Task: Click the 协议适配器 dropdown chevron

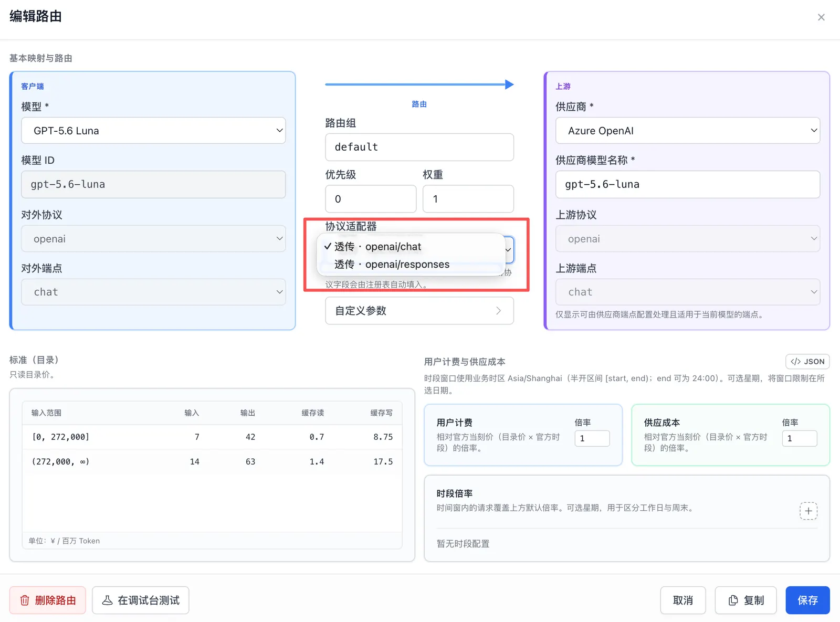Action: click(508, 250)
